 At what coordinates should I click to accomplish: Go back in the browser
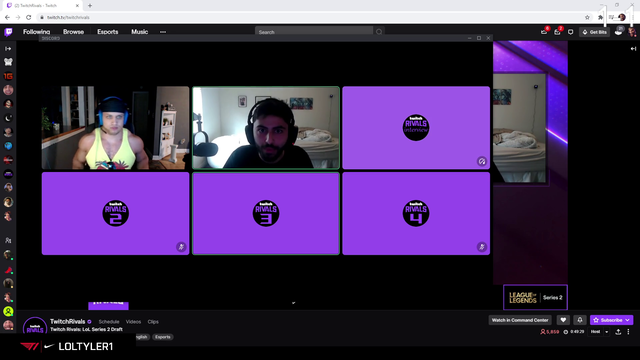[x=7, y=17]
